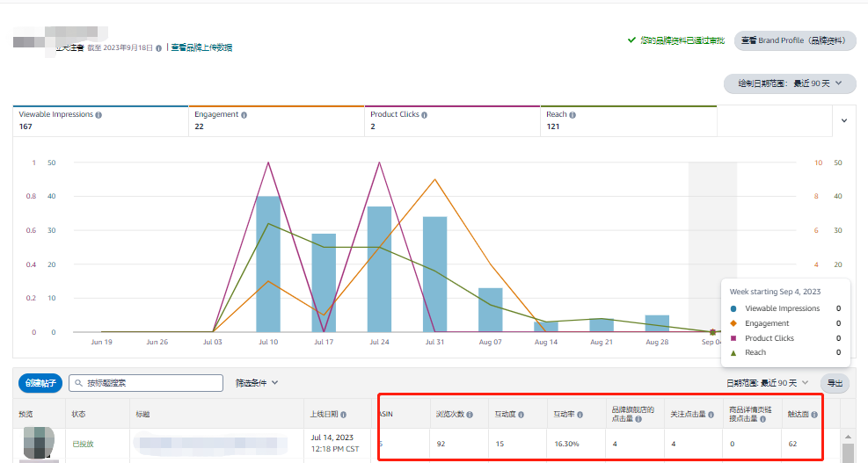This screenshot has height=463, width=868.
Task: Click info icon next to Engagement metric
Action: [x=244, y=115]
